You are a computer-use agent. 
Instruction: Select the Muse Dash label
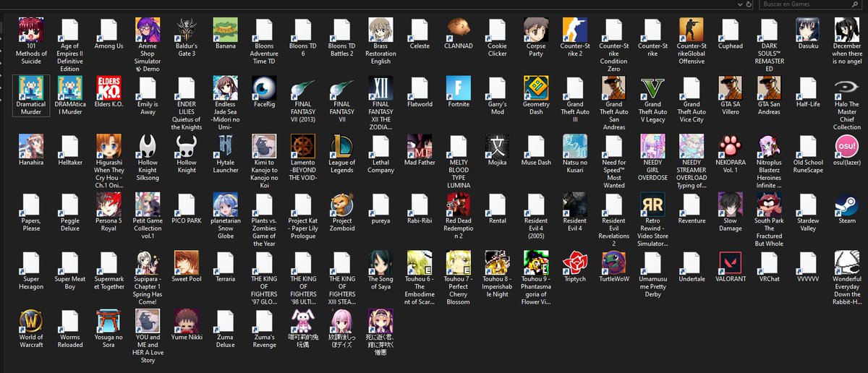pyautogui.click(x=536, y=163)
